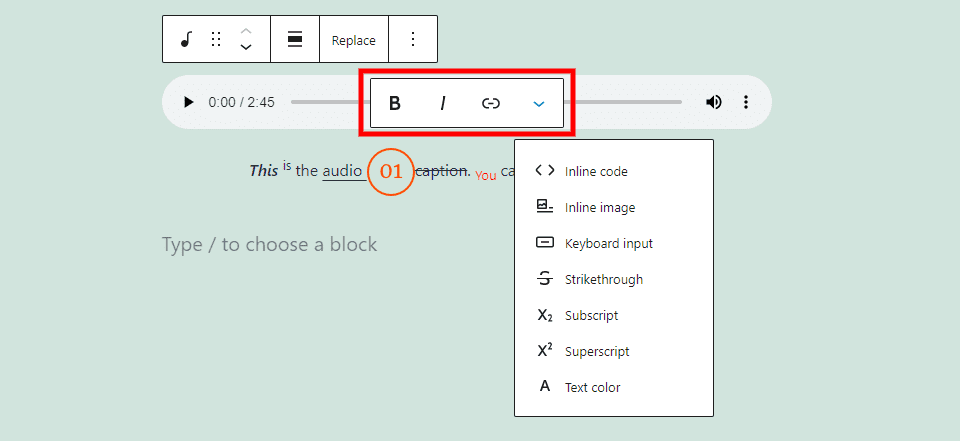Screen dimensions: 960x441
Task: Play the audio track
Action: point(188,102)
